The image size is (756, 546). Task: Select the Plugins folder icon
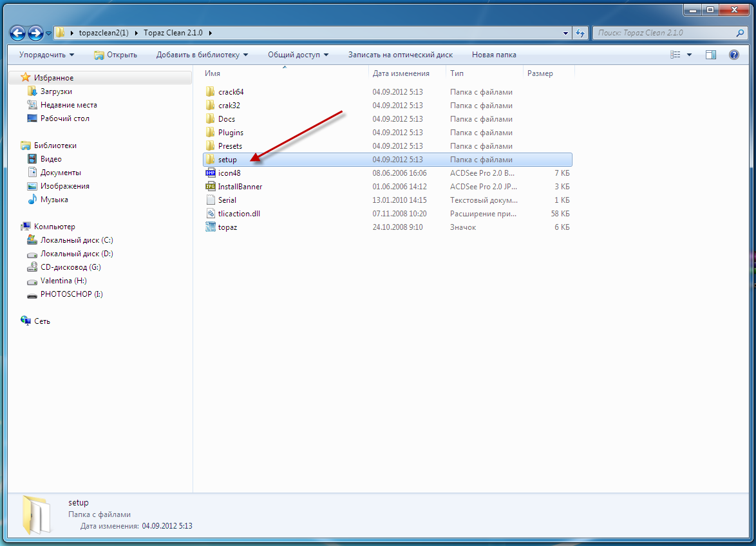click(210, 132)
